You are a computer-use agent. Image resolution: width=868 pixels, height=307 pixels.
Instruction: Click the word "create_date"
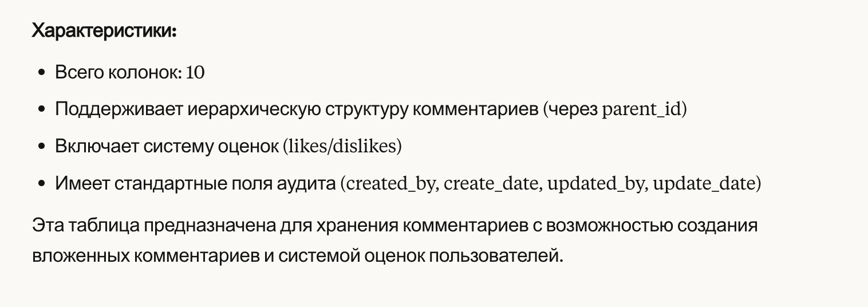(x=491, y=184)
